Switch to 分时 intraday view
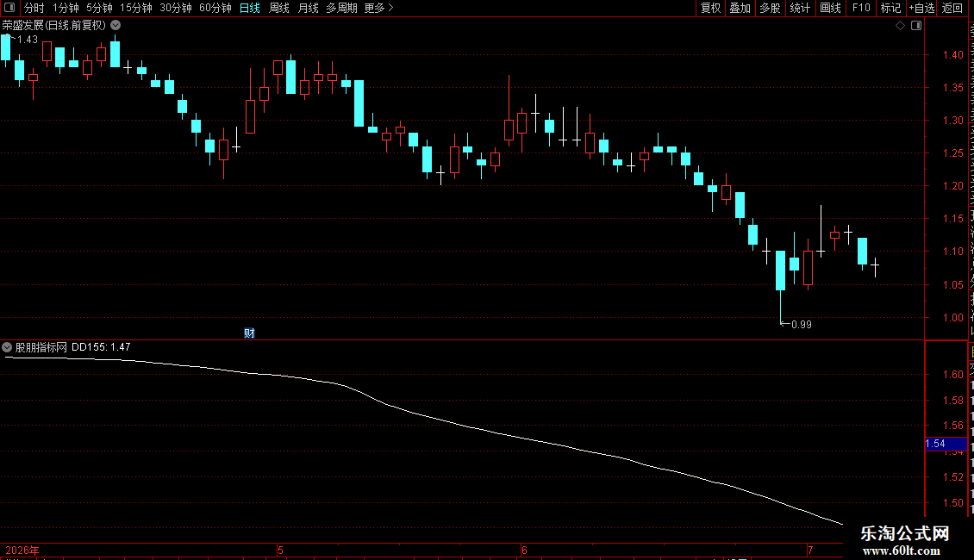Viewport: 974px width, 560px height. (34, 8)
